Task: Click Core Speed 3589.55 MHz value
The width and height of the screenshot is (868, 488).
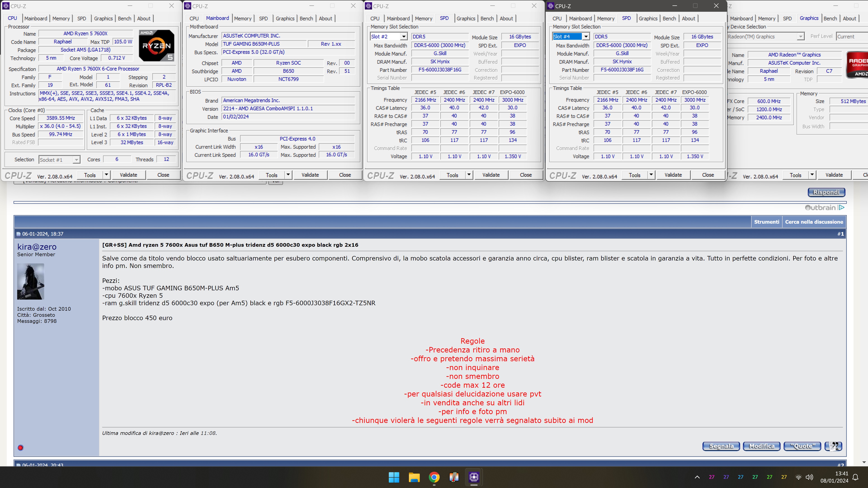Action: click(x=61, y=118)
